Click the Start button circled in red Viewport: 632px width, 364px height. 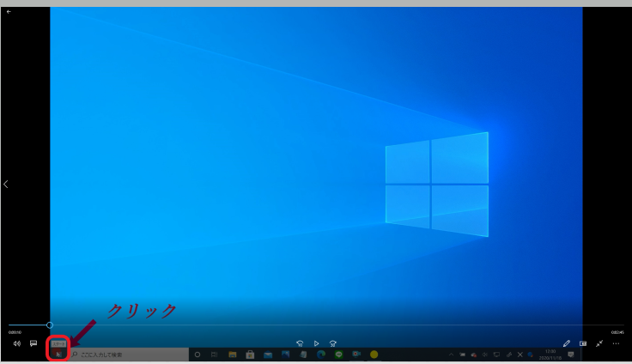point(58,354)
